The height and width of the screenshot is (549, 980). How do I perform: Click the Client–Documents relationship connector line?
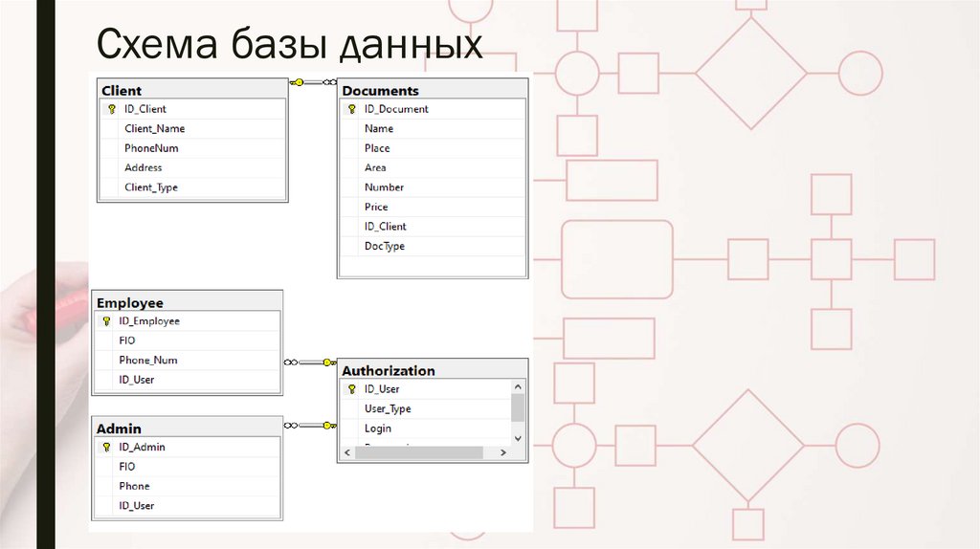click(313, 82)
